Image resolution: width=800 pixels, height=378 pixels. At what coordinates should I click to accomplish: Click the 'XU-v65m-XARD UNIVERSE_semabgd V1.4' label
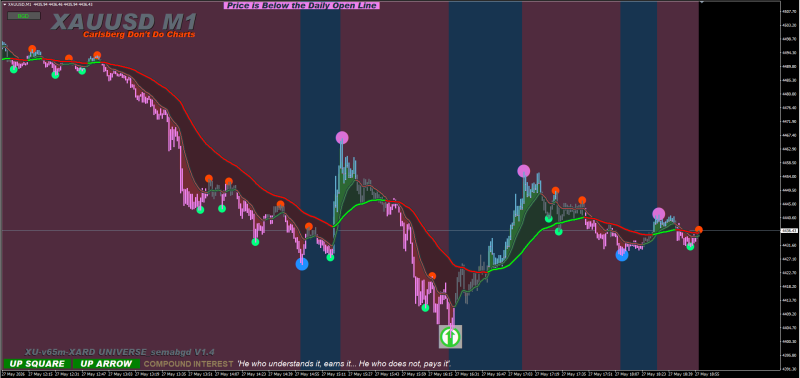click(120, 352)
